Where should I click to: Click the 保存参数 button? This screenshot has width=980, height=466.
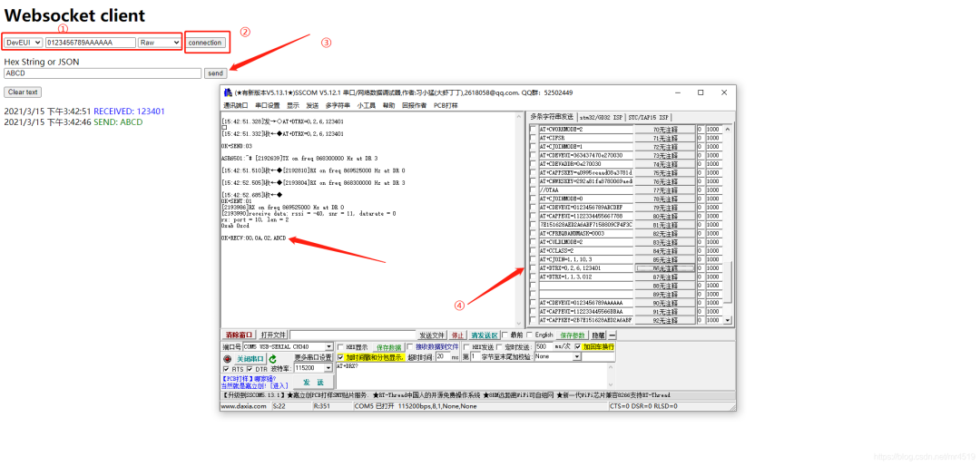point(573,335)
